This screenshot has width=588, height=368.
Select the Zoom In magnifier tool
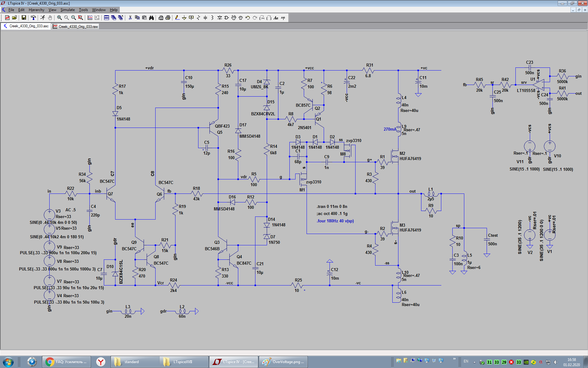coord(59,18)
